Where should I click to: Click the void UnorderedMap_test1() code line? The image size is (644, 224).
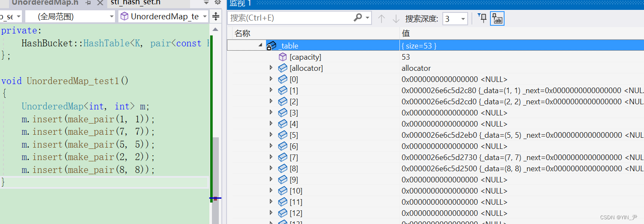65,81
